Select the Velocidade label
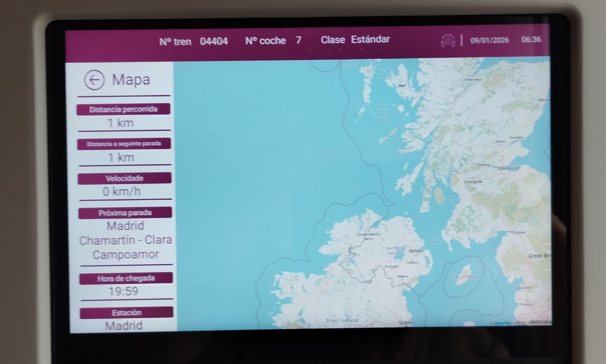 (125, 178)
